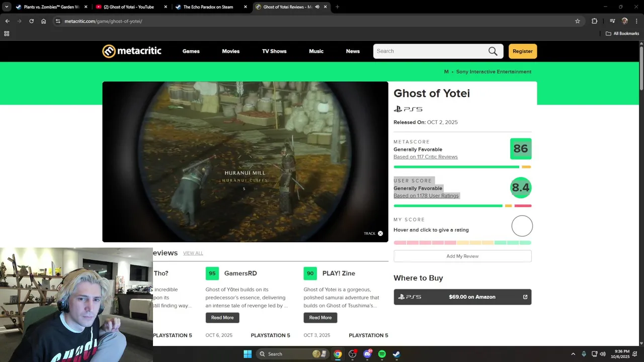This screenshot has width=644, height=362.
Task: Click the taskbar Search box
Action: 294,354
